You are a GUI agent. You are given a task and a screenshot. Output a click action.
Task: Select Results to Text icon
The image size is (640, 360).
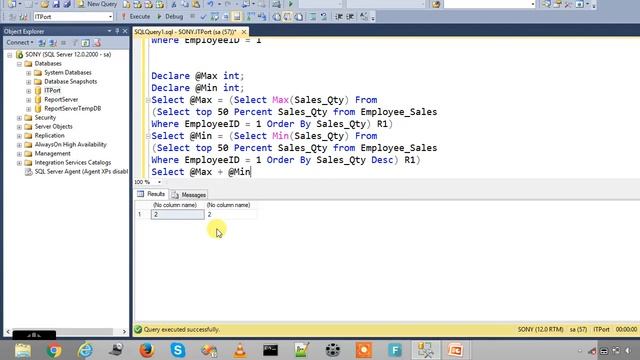276,17
